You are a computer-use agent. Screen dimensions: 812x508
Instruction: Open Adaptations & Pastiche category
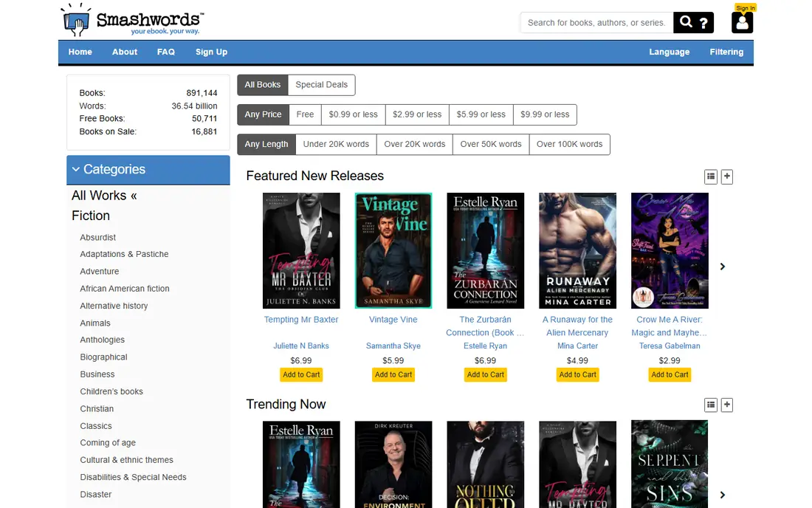point(124,254)
